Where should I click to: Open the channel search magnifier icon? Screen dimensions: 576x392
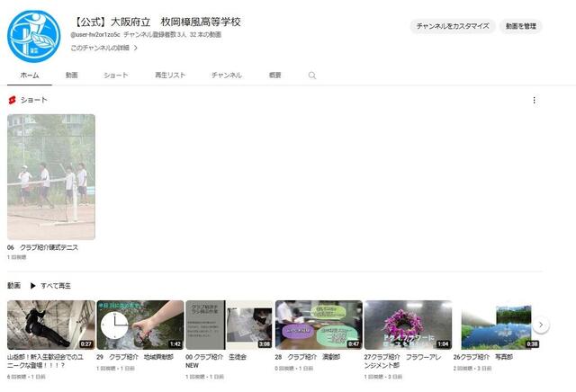(x=312, y=76)
